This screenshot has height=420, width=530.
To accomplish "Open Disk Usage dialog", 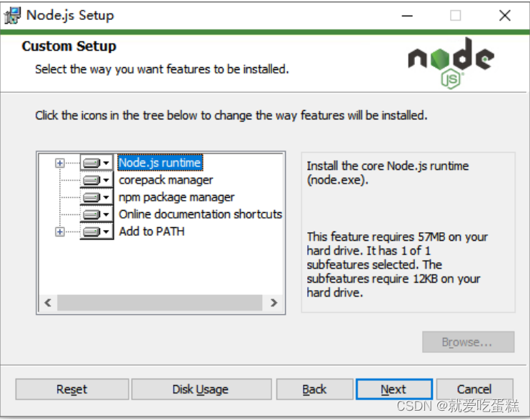I will pos(201,389).
